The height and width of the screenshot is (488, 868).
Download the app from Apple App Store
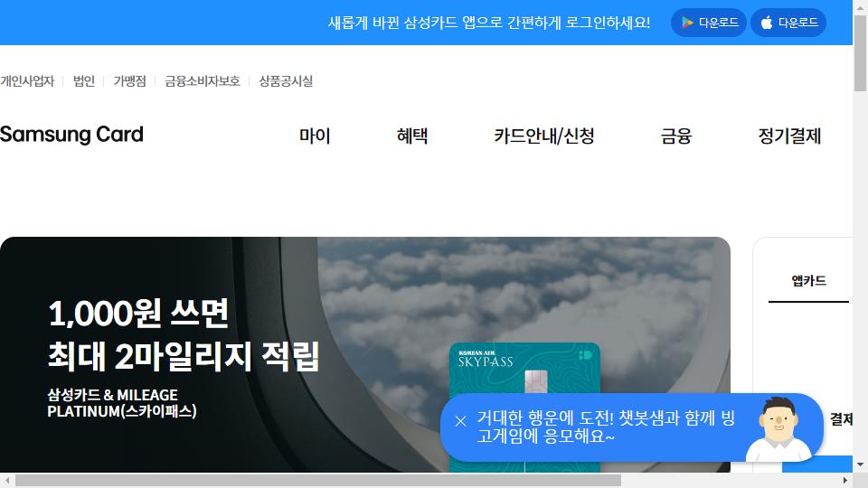(788, 23)
